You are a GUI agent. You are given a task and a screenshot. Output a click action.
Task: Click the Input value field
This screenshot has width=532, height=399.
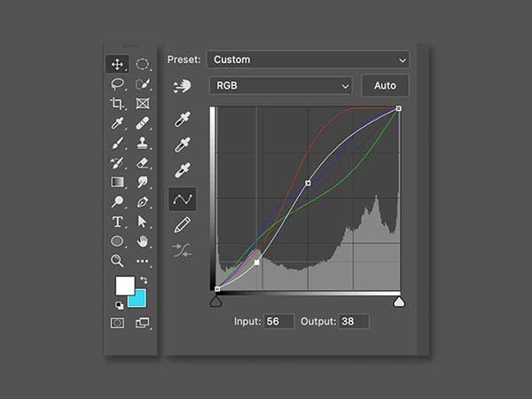tap(279, 321)
